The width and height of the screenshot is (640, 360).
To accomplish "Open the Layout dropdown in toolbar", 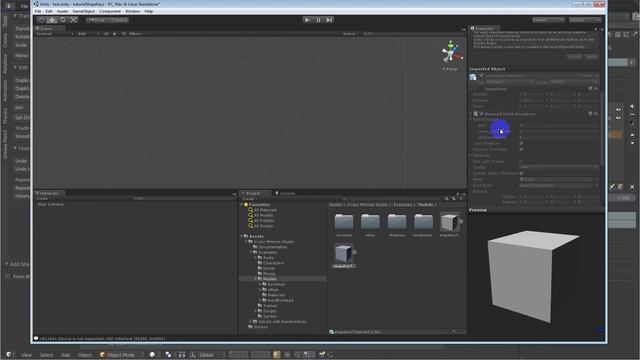I will 585,20.
